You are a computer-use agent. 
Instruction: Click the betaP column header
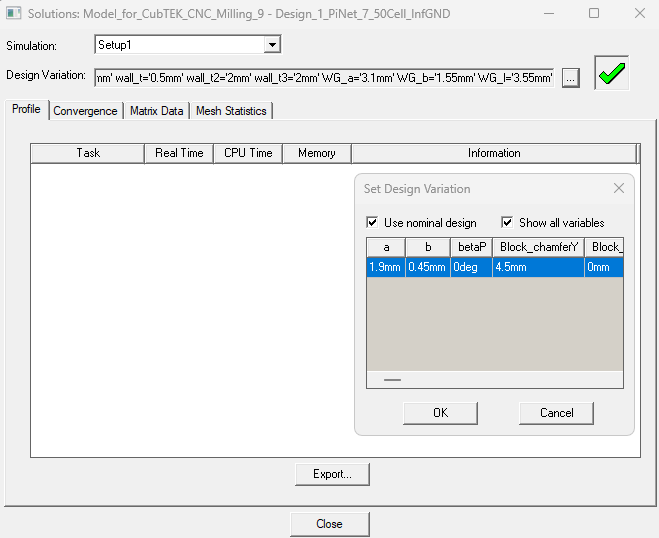[x=472, y=248]
